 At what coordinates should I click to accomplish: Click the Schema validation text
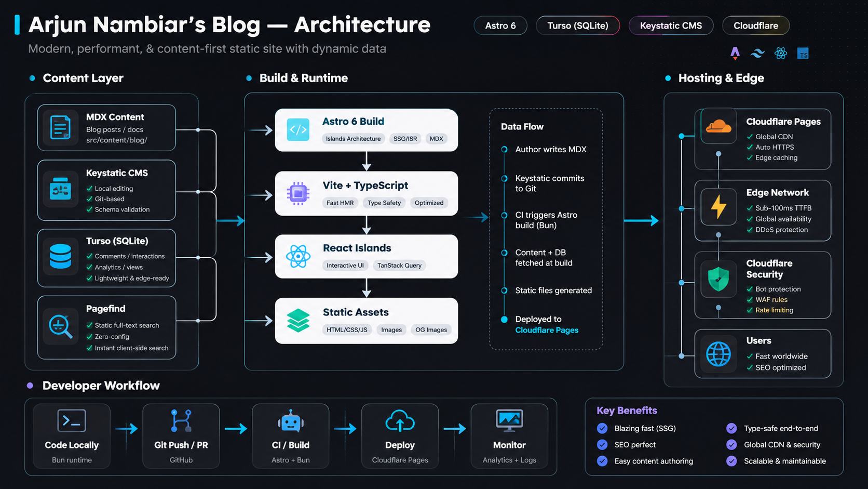[x=122, y=209]
